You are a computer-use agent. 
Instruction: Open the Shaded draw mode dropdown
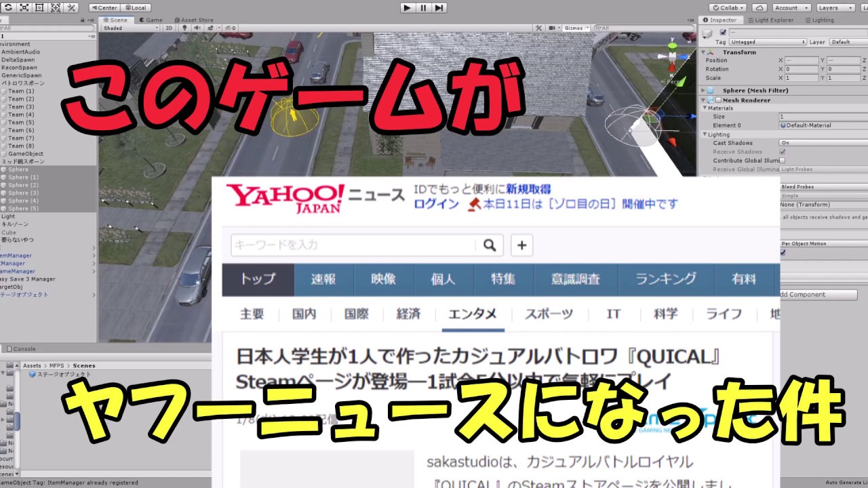click(130, 28)
